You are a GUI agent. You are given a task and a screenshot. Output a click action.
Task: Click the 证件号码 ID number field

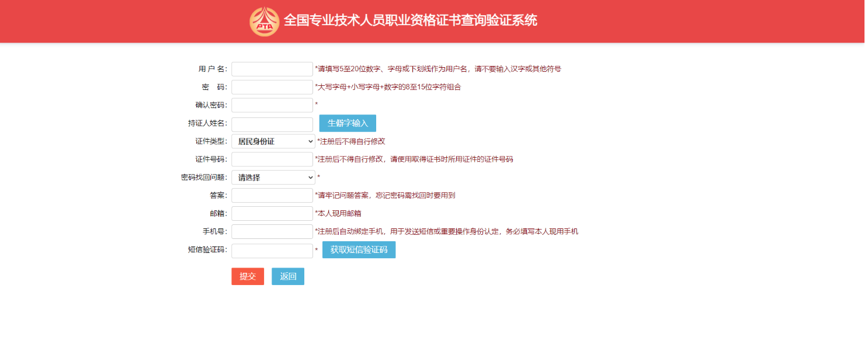[272, 159]
